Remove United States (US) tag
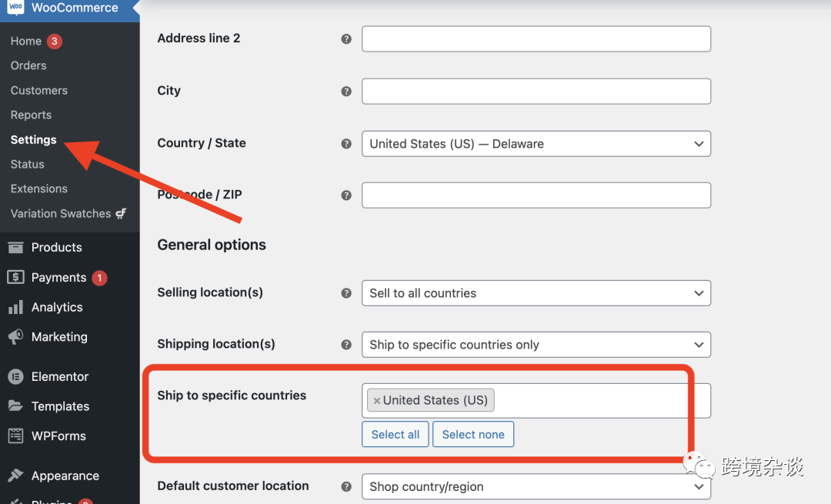Image resolution: width=831 pixels, height=504 pixels. 377,401
